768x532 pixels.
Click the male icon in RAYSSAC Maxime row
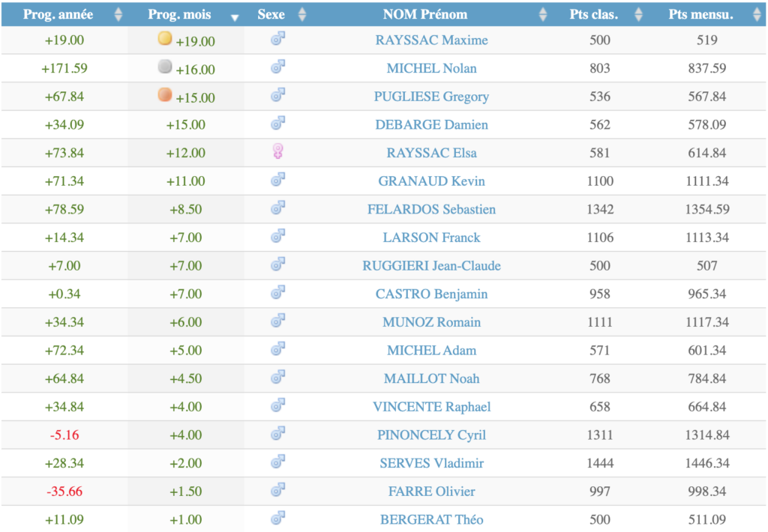[277, 40]
